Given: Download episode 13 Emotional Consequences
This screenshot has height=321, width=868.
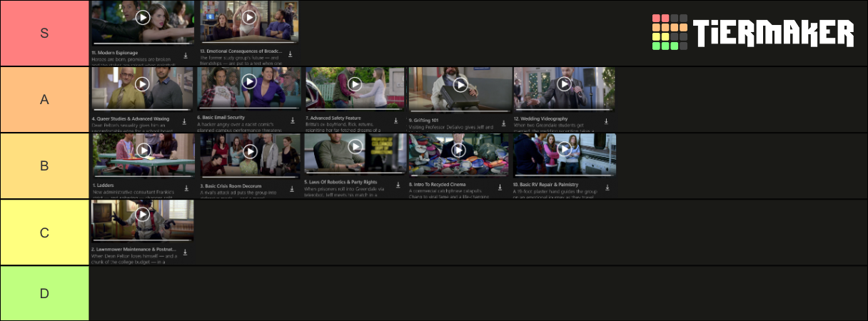Looking at the screenshot, I should (291, 54).
